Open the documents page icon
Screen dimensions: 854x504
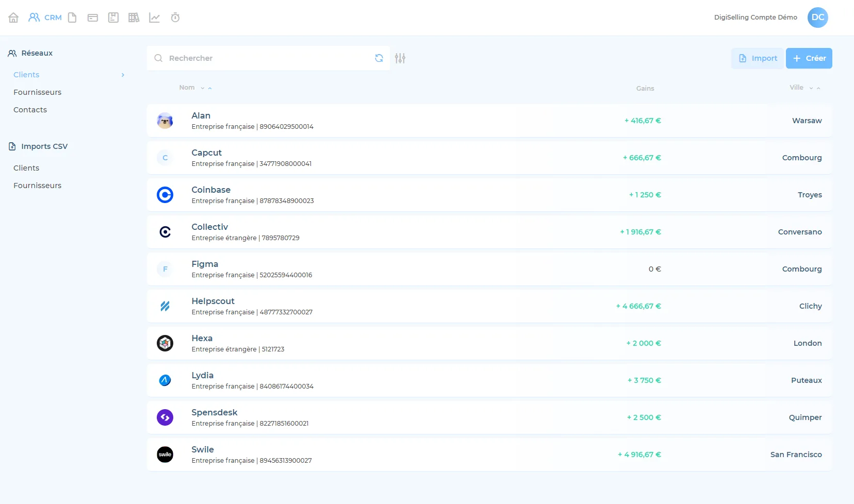(72, 18)
